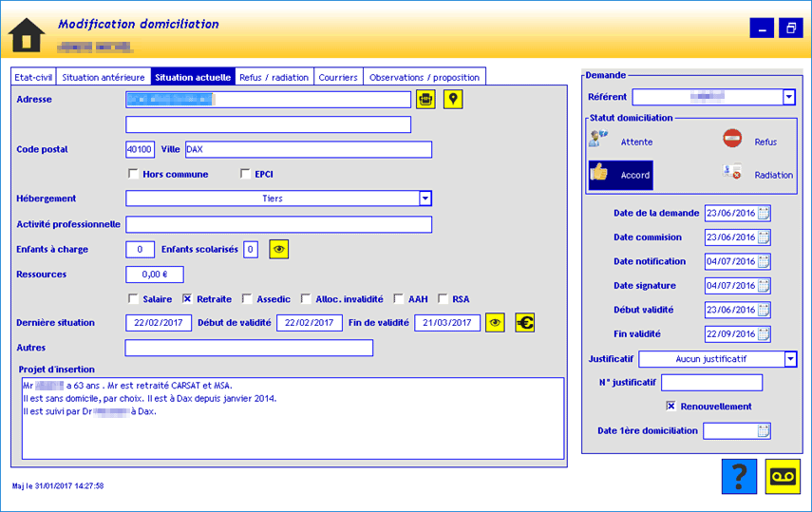Open the Refus / radiation tab
This screenshot has height=512, width=812.
click(x=274, y=77)
